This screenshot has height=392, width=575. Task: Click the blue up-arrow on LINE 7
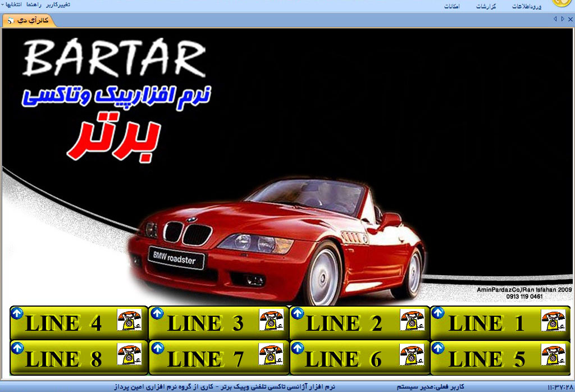pos(158,347)
